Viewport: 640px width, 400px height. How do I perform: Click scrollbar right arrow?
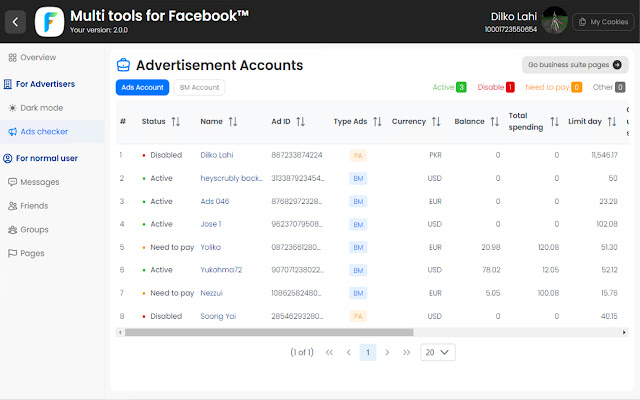coord(624,332)
